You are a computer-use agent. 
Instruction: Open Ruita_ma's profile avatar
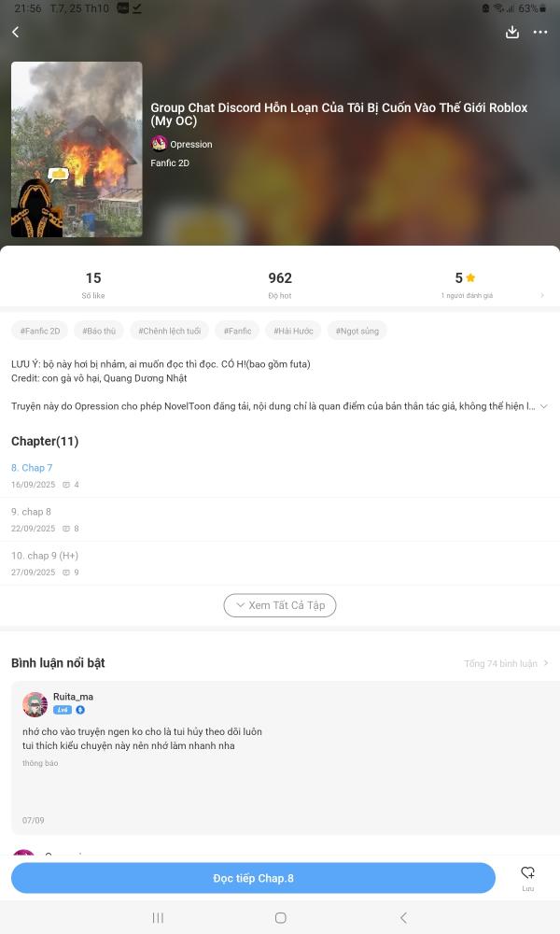point(35,704)
